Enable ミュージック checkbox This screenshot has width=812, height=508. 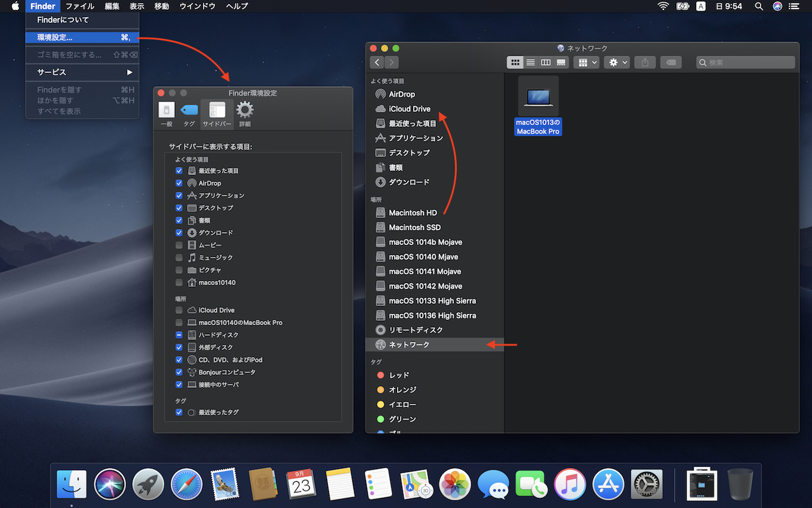179,258
